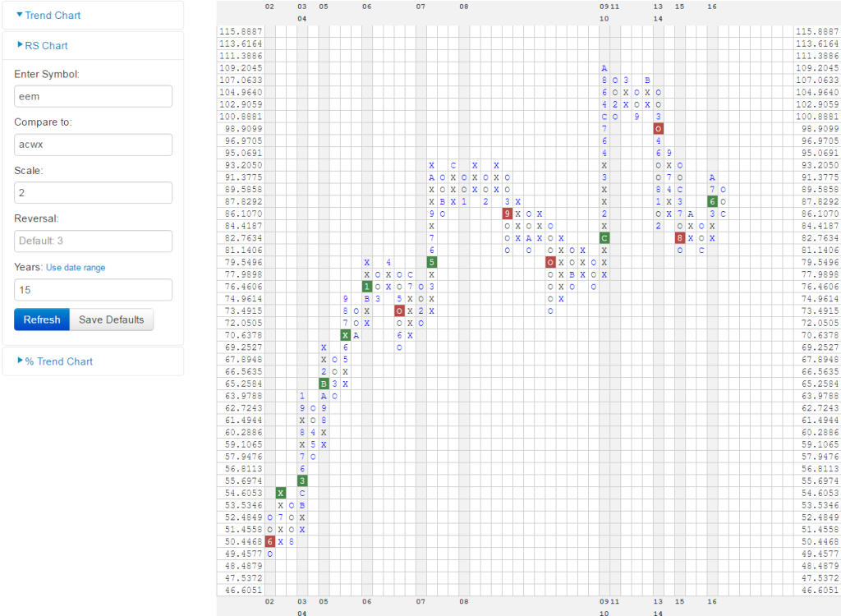Click the green X marker at price 54.6053

(x=280, y=494)
